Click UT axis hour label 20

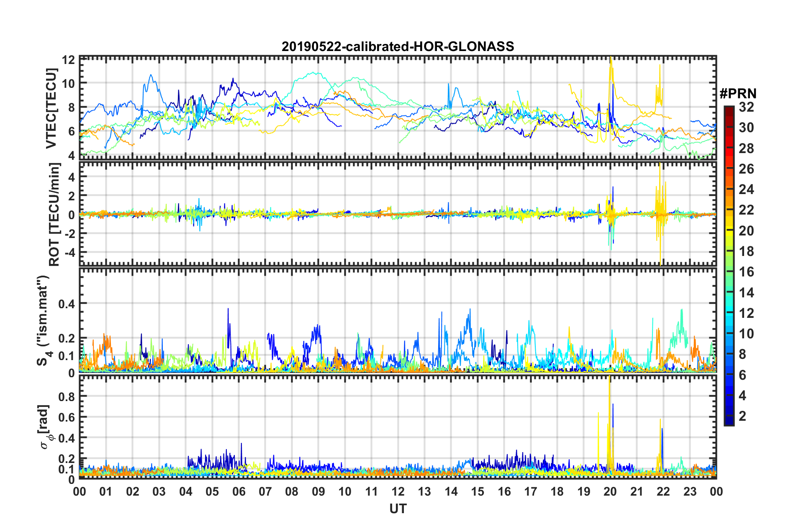(610, 491)
